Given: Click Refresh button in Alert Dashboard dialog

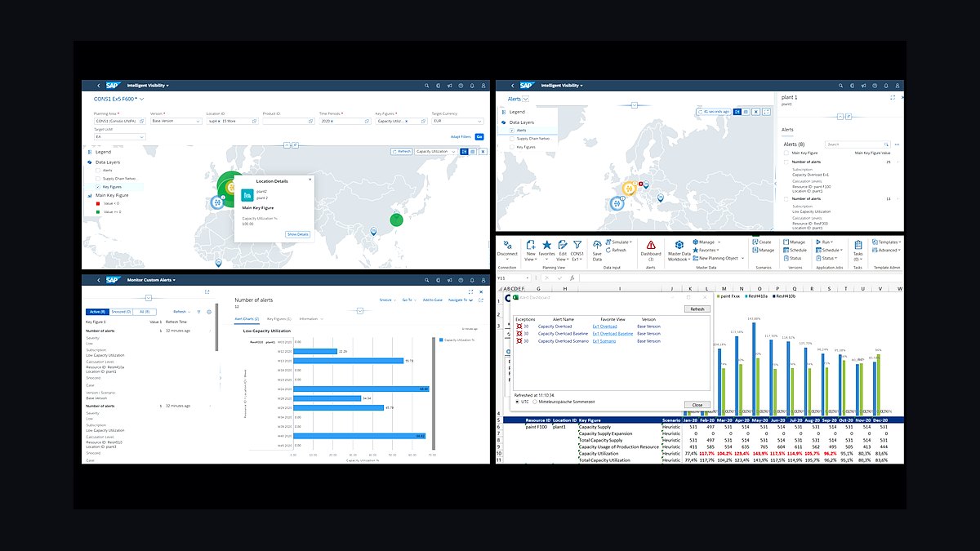Looking at the screenshot, I should click(x=697, y=309).
